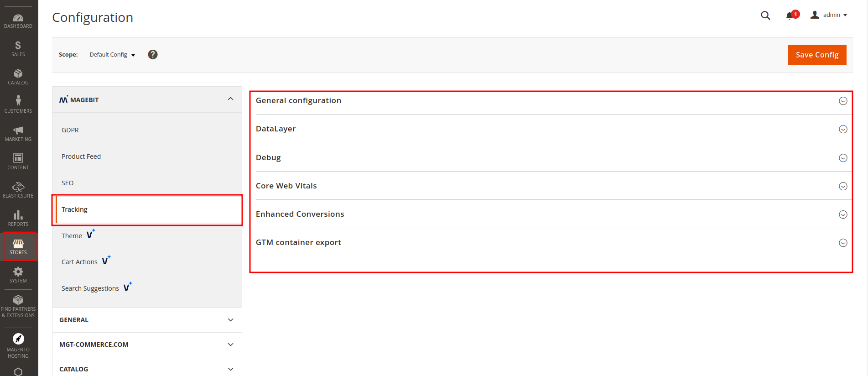Click the Save Config button

pyautogui.click(x=817, y=55)
